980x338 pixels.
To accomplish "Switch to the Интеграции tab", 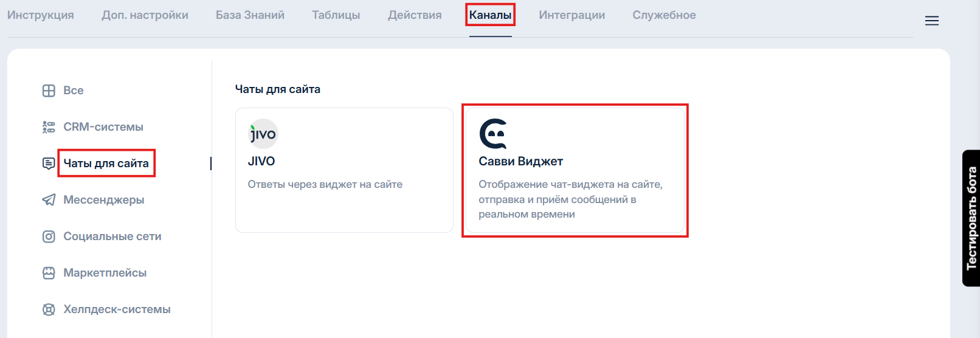I will (x=571, y=15).
